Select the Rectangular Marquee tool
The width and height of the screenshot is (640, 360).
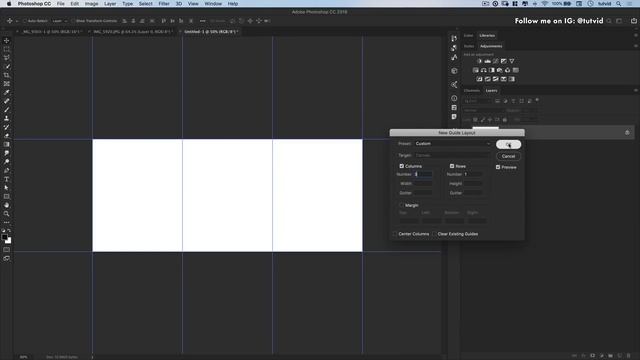coord(7,49)
